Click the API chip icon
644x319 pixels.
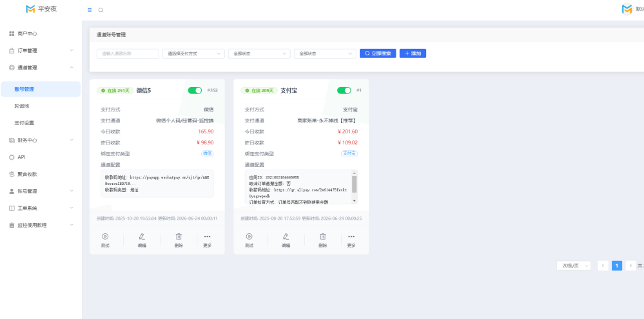coord(12,157)
